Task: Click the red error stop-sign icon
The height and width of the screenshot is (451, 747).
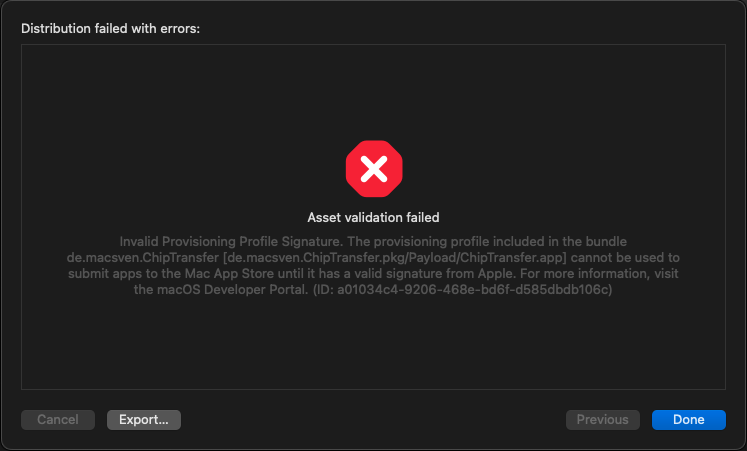Action: coord(374,169)
